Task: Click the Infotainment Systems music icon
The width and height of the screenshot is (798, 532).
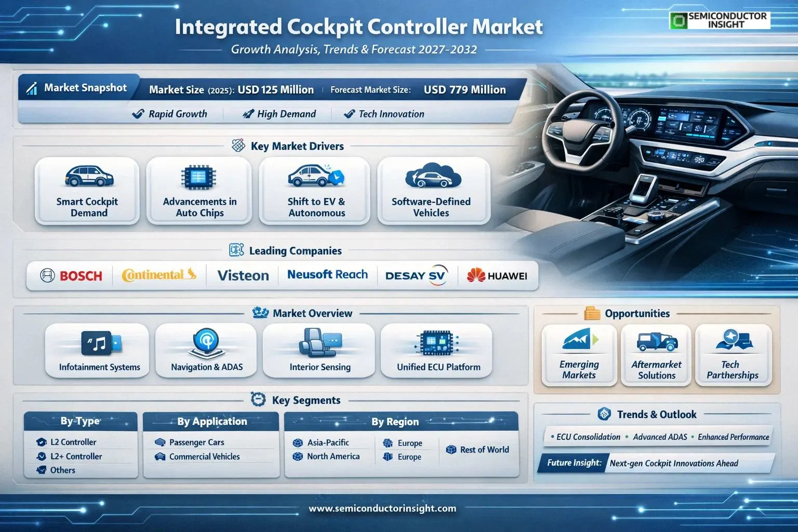Action: point(101,343)
